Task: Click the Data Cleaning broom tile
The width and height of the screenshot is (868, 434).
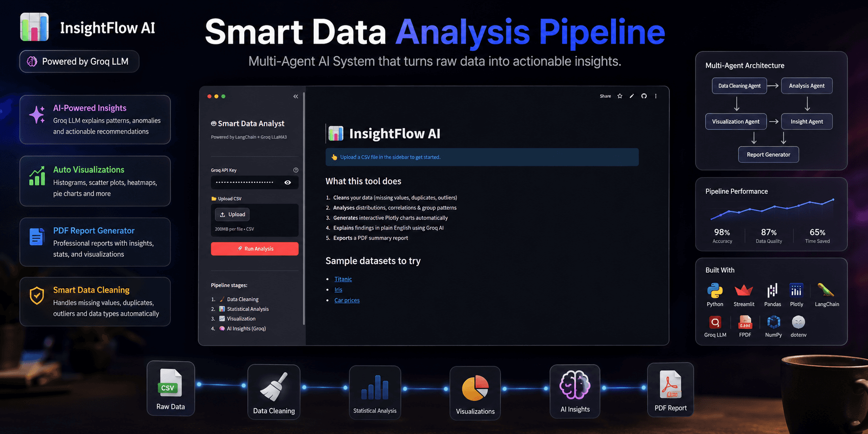Action: pyautogui.click(x=274, y=392)
